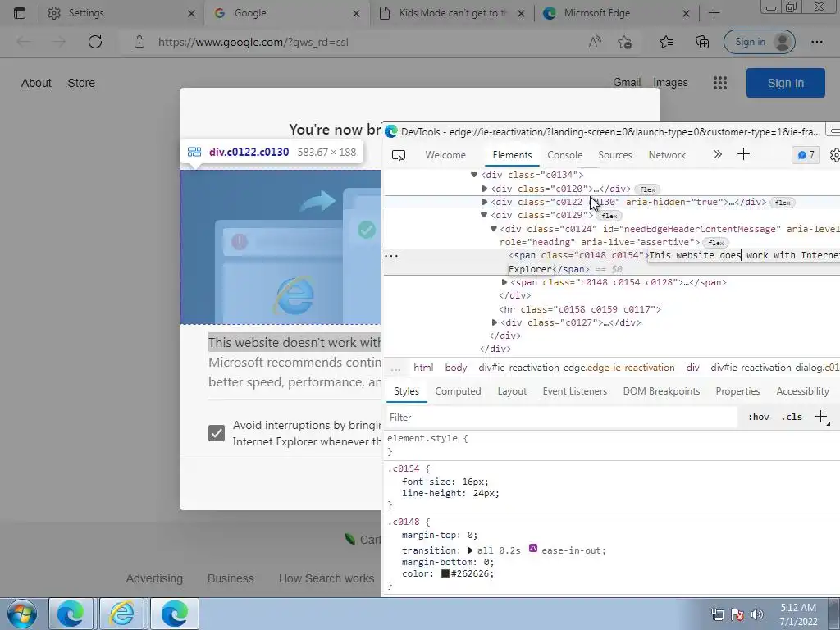Switch to the Kids Mode browser tab
The image size is (840, 630).
click(451, 13)
